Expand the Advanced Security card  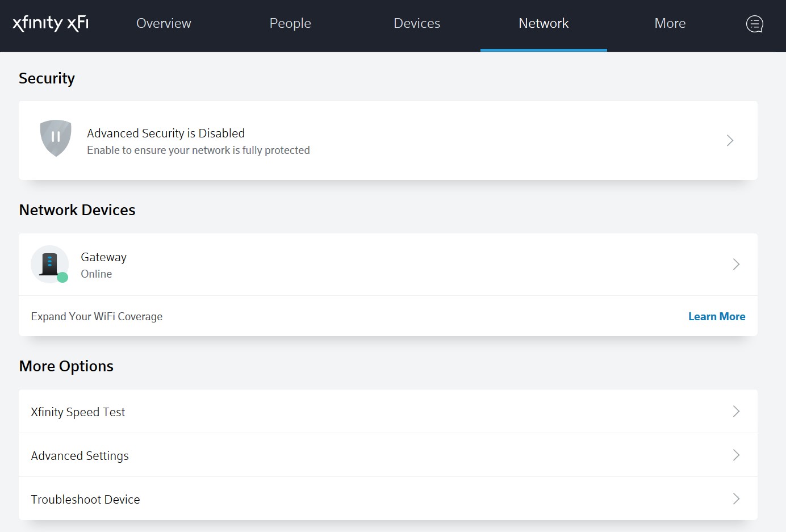pyautogui.click(x=730, y=140)
